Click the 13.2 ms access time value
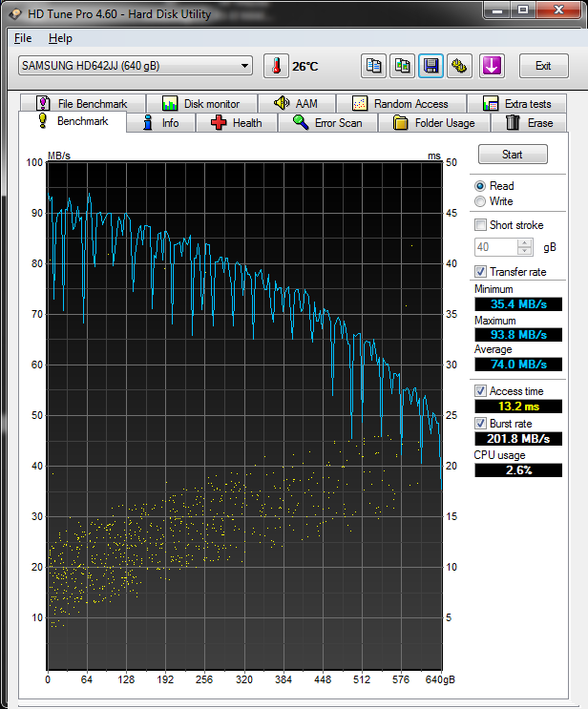 (x=518, y=407)
